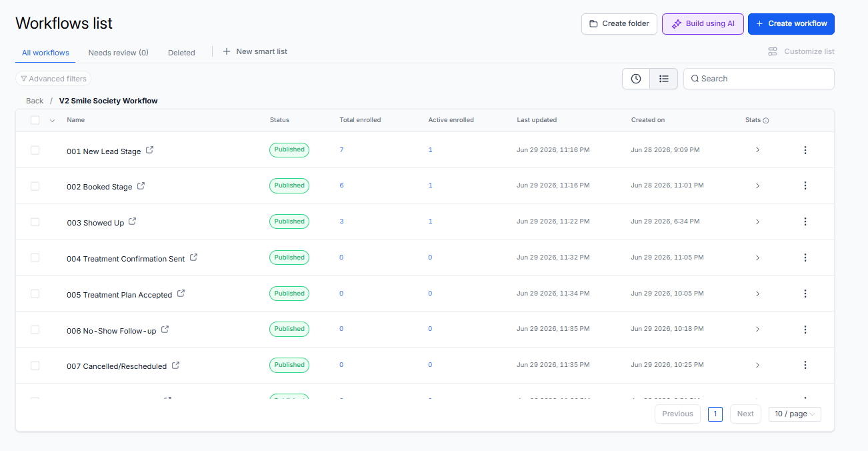Expand stats for 007 Cancelled/Rescheduled
The image size is (868, 451).
click(757, 366)
